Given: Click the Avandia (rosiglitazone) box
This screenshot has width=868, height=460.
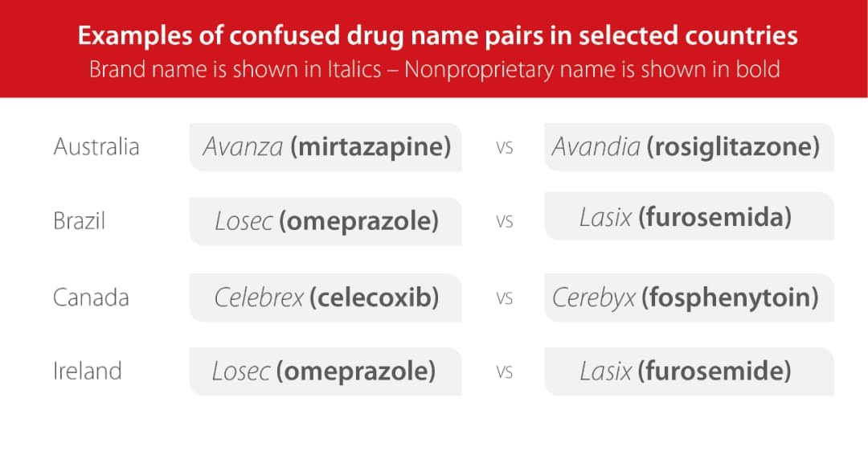Looking at the screenshot, I should tap(688, 146).
